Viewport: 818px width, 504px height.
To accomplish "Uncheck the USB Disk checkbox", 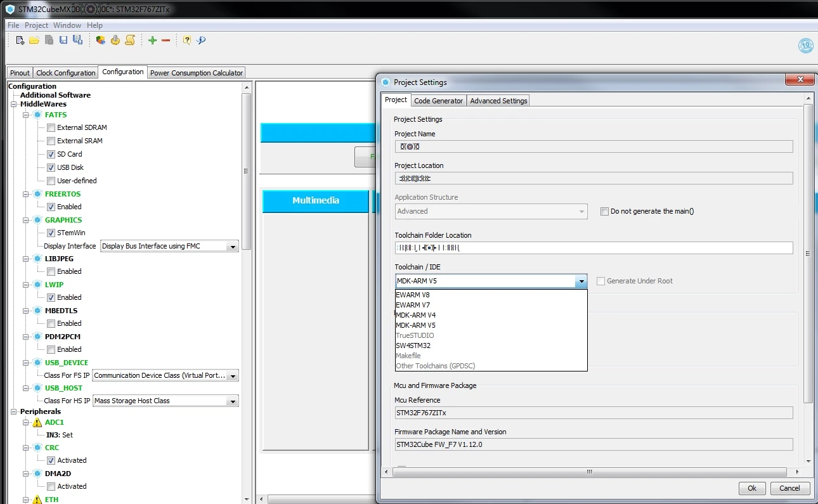I will pyautogui.click(x=51, y=167).
